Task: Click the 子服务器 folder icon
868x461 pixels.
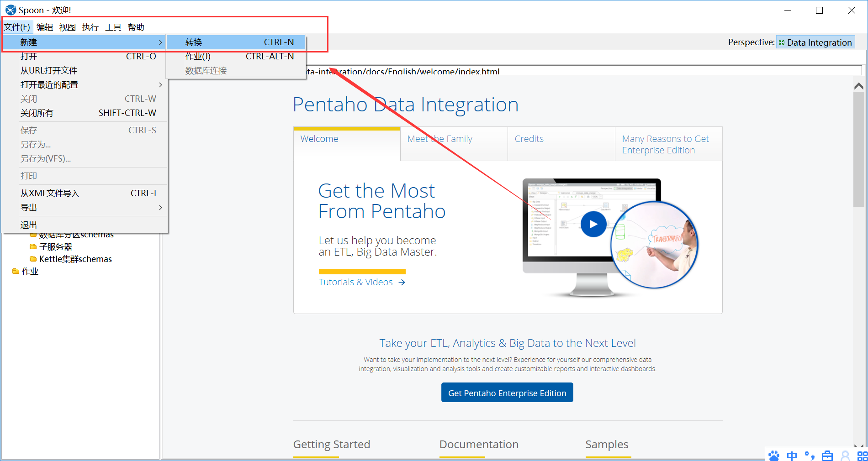Action: 33,246
